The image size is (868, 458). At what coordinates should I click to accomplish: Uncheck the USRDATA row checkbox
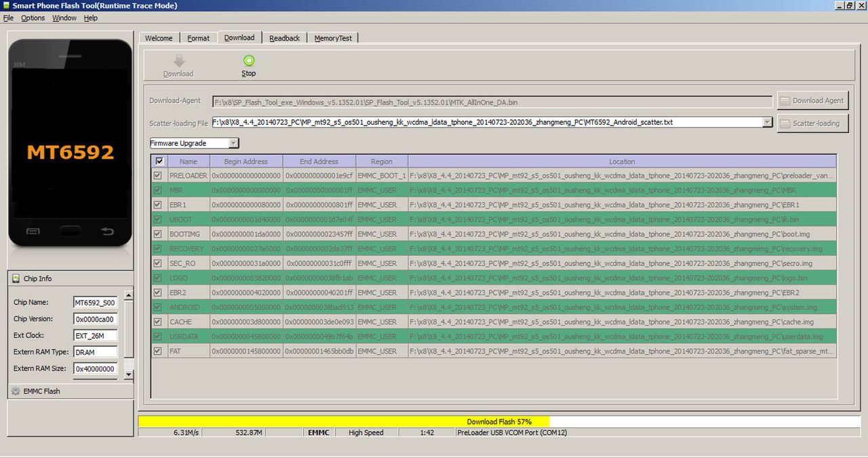(x=158, y=336)
